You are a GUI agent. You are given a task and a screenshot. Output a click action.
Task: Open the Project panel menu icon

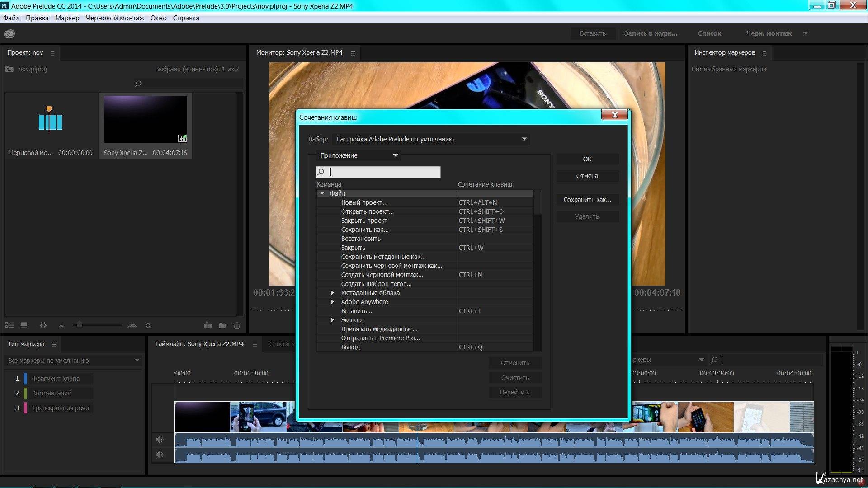tap(52, 53)
